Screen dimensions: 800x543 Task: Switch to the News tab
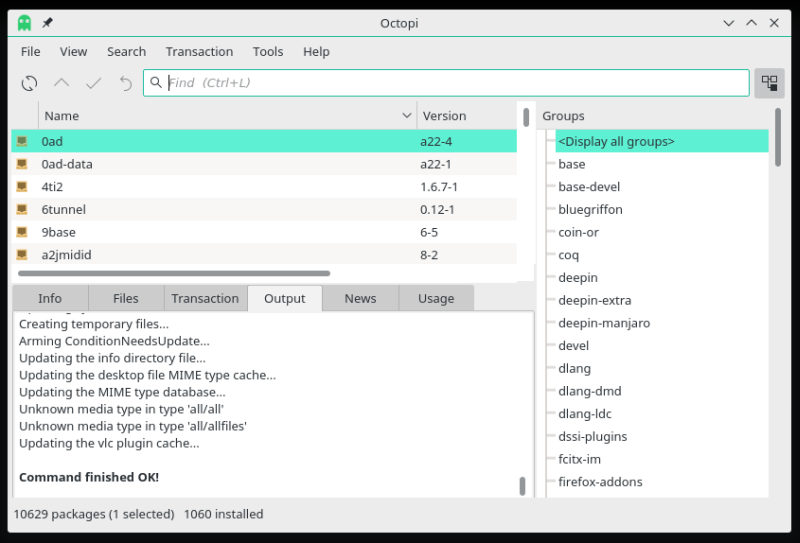click(360, 299)
